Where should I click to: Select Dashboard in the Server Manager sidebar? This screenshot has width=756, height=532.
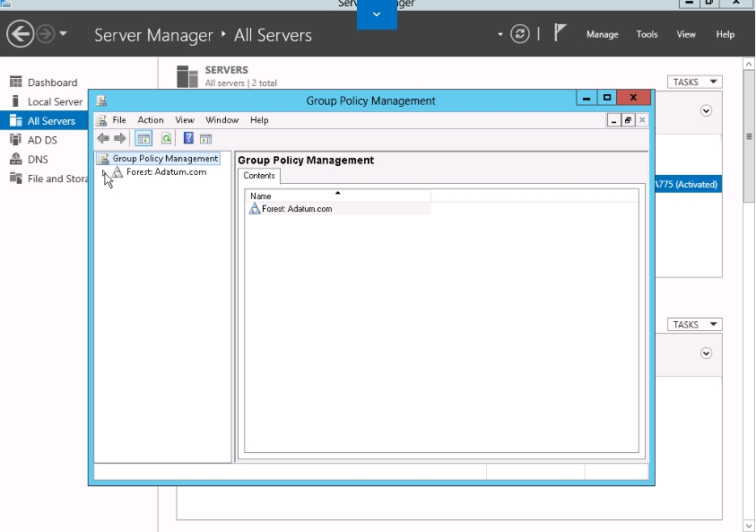[52, 83]
